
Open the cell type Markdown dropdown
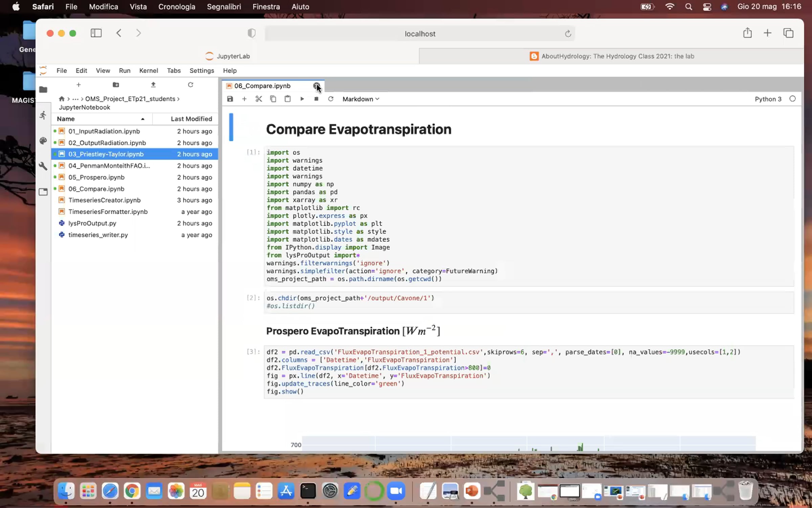[361, 99]
